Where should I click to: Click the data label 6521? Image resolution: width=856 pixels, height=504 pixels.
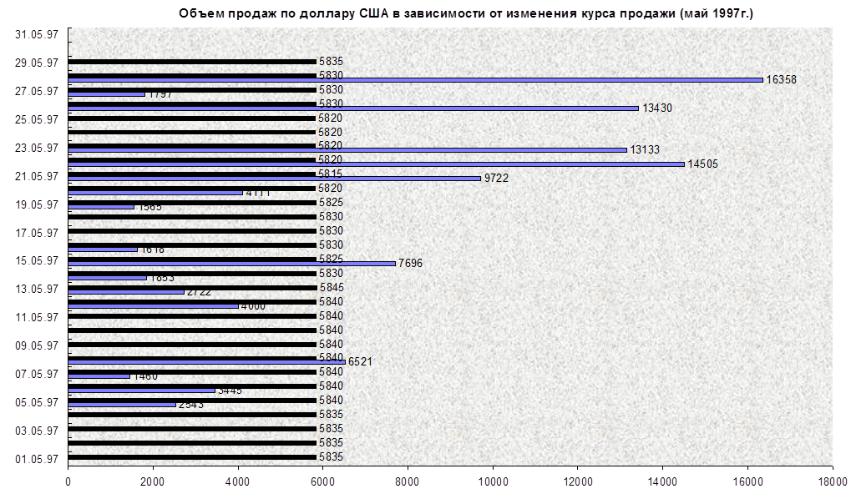(360, 362)
